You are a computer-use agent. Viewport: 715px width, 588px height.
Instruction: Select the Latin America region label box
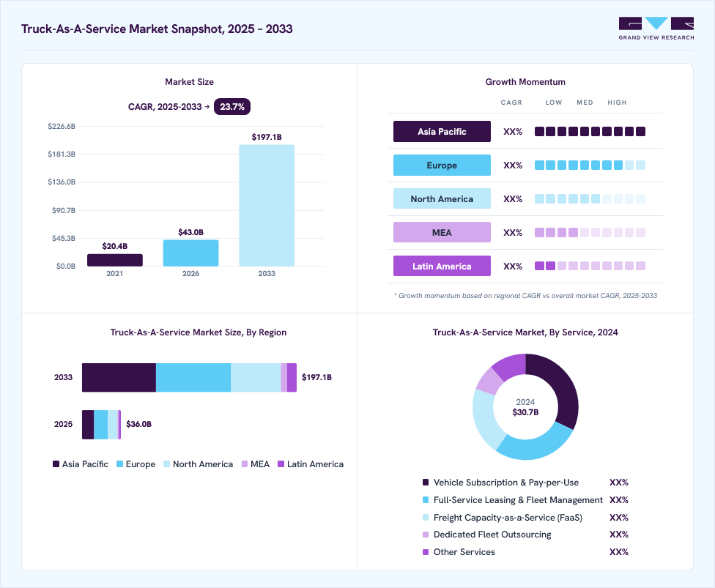442,267
